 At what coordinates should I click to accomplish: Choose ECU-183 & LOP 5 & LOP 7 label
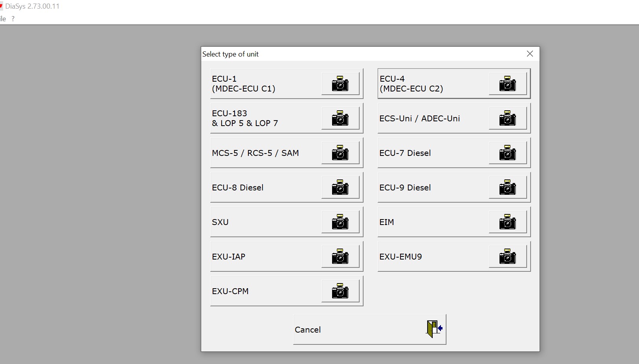(245, 118)
